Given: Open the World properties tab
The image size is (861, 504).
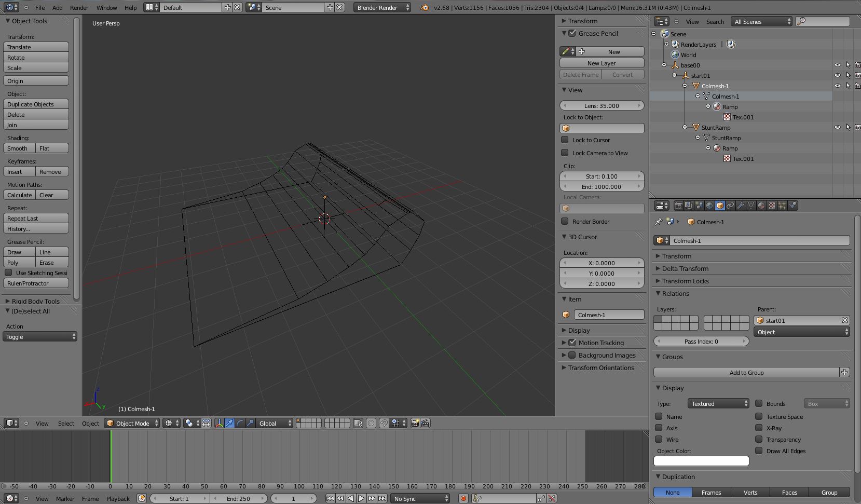Looking at the screenshot, I should pos(709,206).
